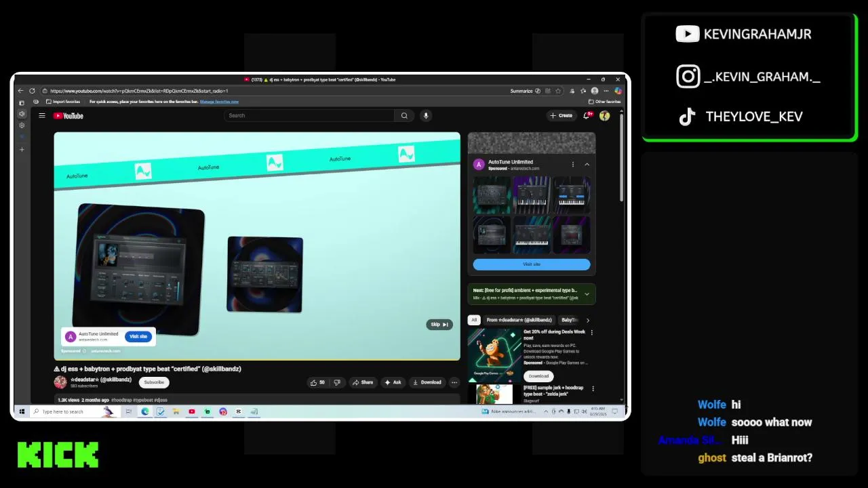The height and width of the screenshot is (488, 868).
Task: Open the Copilot icon in the browser toolbar
Action: 618,91
